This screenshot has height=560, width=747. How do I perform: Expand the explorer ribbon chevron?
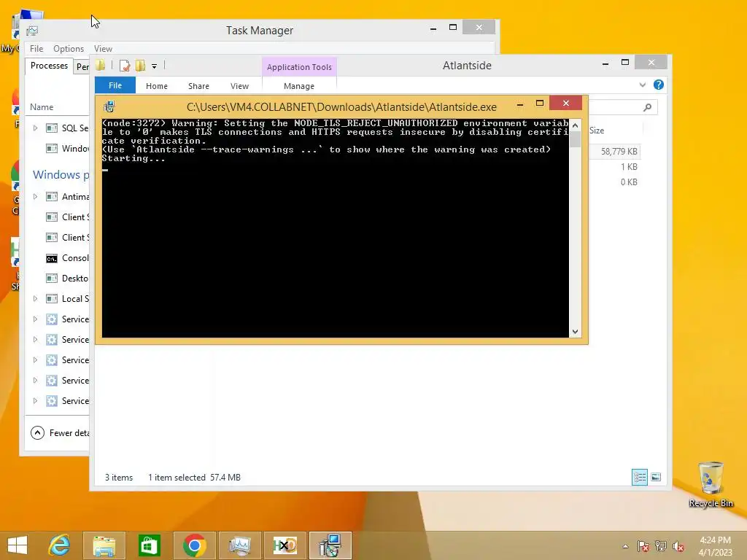pos(642,85)
